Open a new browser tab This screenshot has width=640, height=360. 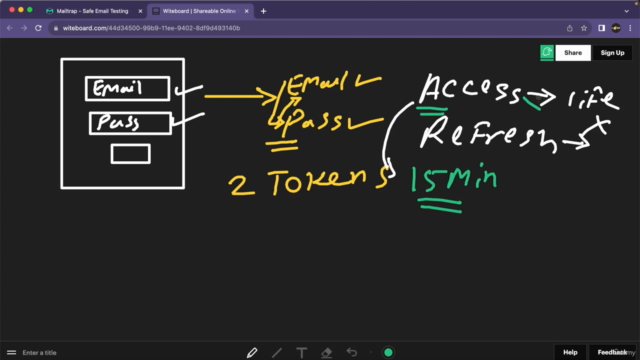click(x=263, y=11)
